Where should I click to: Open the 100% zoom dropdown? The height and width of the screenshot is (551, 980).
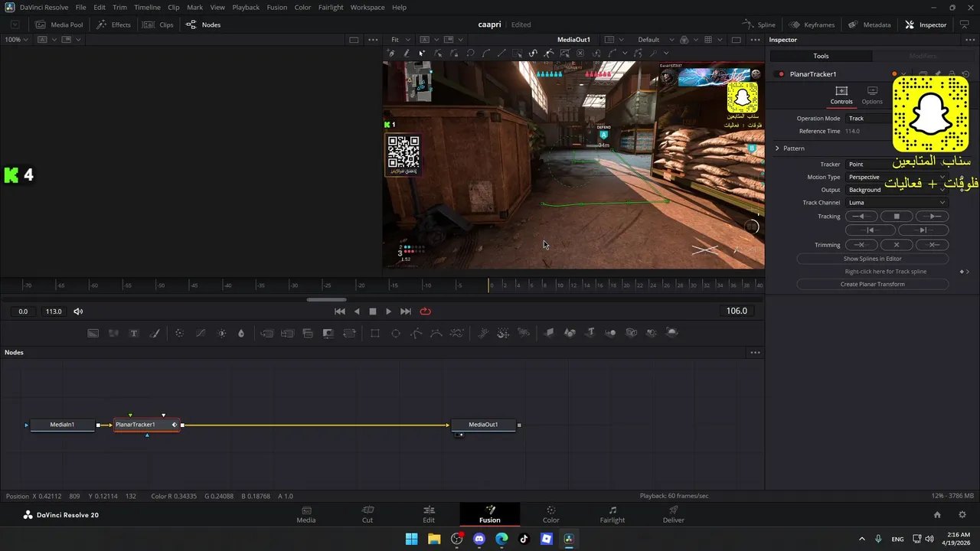click(x=16, y=40)
